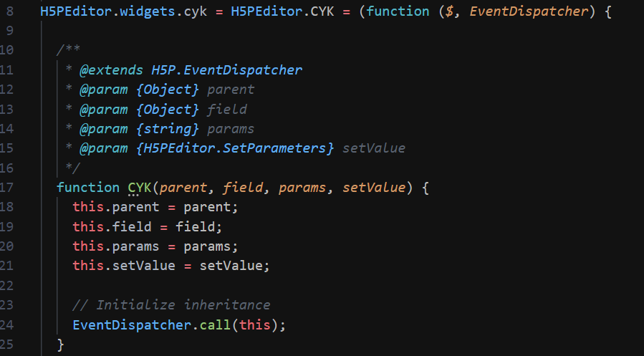The width and height of the screenshot is (644, 356).
Task: Click the function keyword on line 17
Action: (x=88, y=188)
